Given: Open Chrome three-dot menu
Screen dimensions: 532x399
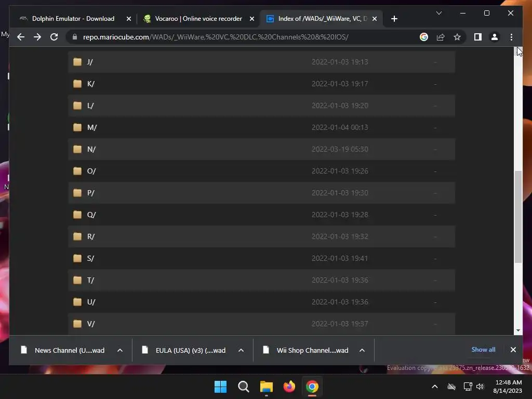Looking at the screenshot, I should click(x=511, y=37).
